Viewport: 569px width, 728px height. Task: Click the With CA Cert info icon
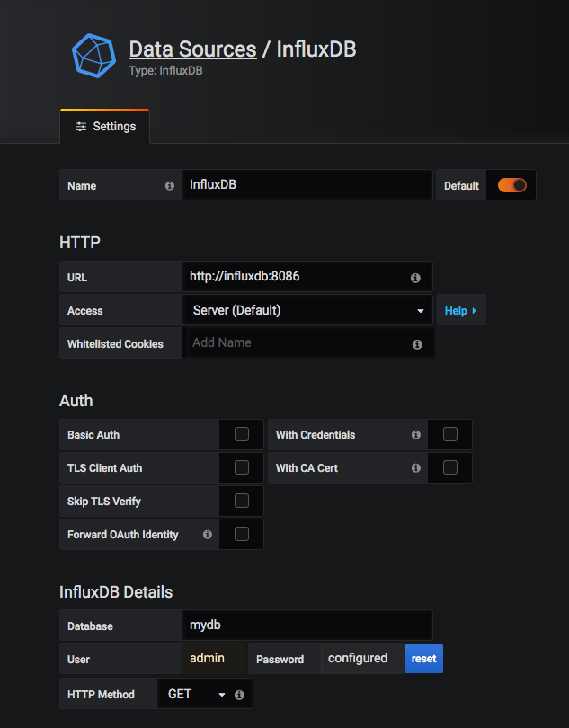(x=416, y=468)
